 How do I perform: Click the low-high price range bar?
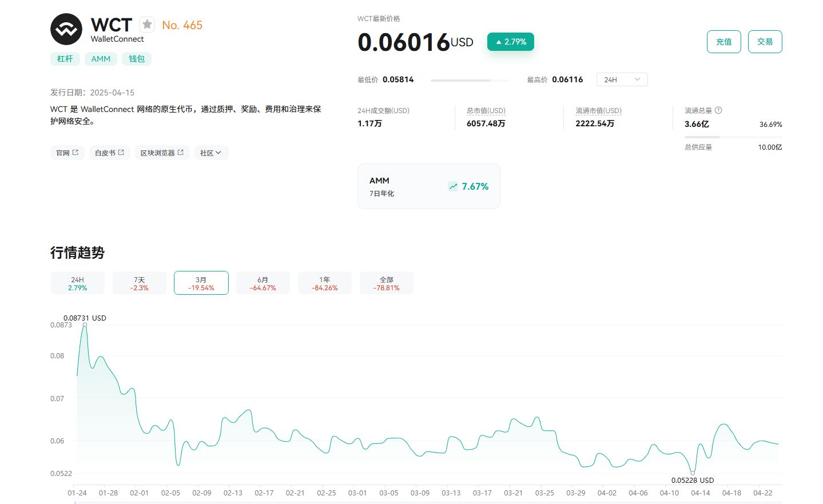point(470,81)
